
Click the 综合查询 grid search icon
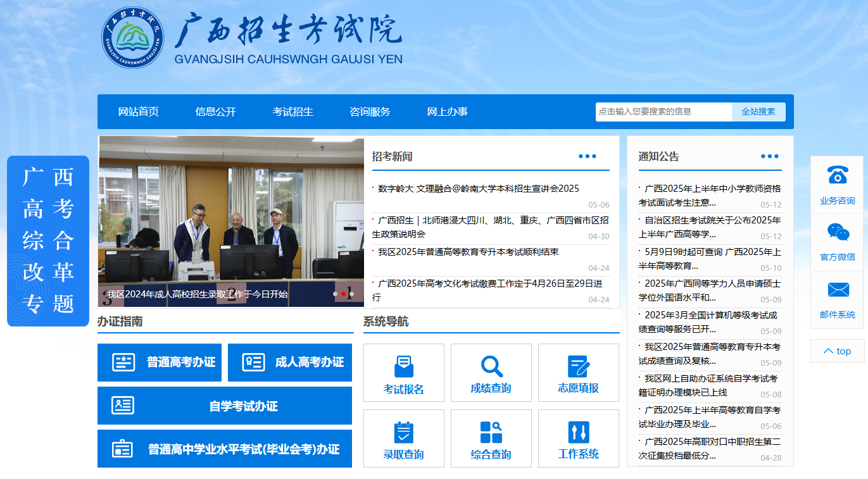click(491, 432)
